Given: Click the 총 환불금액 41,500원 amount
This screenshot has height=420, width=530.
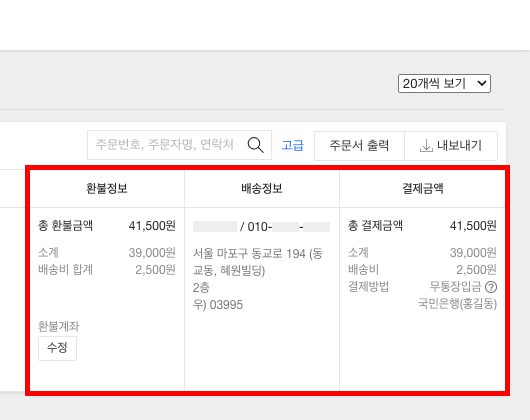Looking at the screenshot, I should point(152,225).
